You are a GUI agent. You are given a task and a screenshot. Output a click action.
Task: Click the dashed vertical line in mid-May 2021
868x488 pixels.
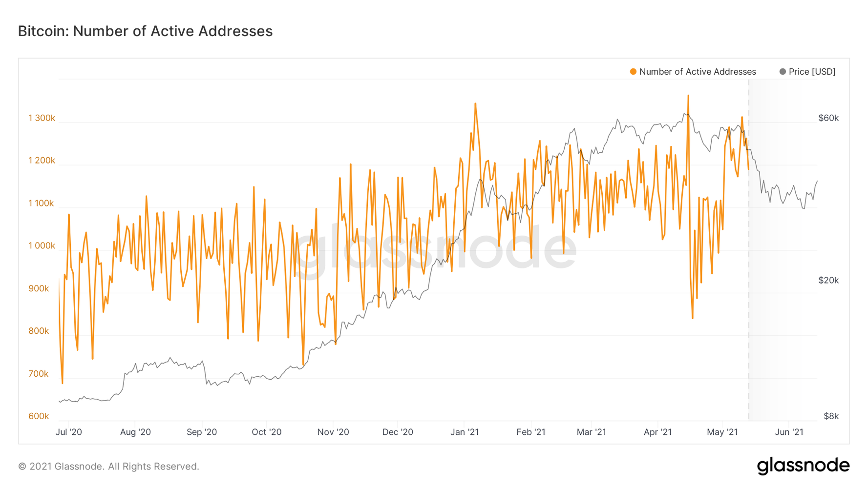(x=748, y=293)
